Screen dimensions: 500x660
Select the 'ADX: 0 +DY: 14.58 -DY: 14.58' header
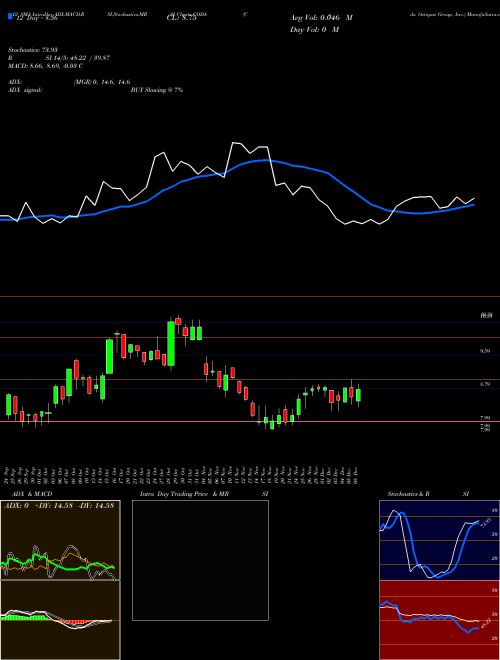[59, 506]
